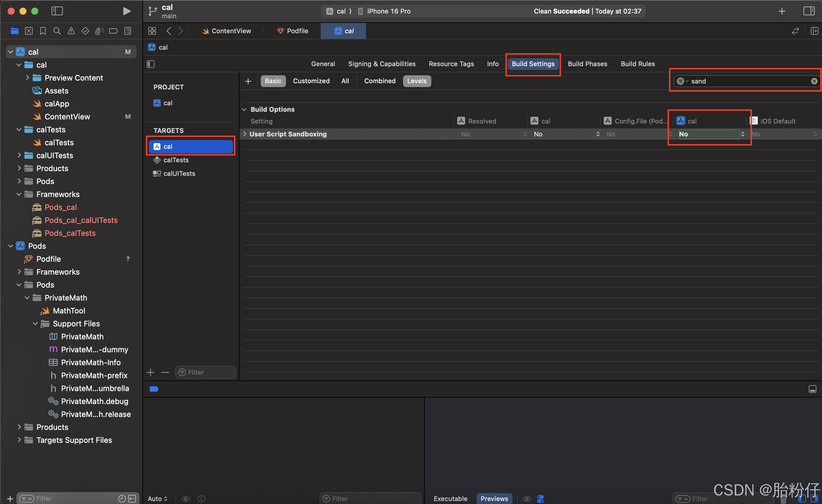822x504 pixels.
Task: Switch to Levels view
Action: pos(417,81)
